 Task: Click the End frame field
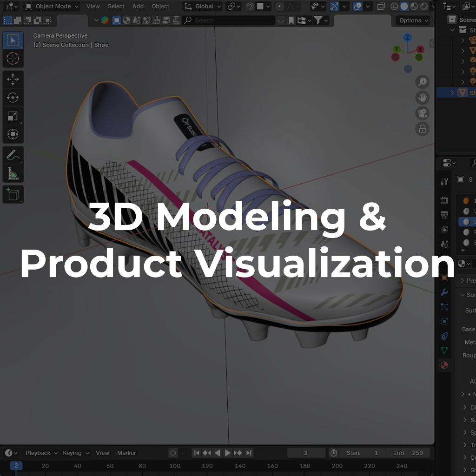(x=409, y=453)
